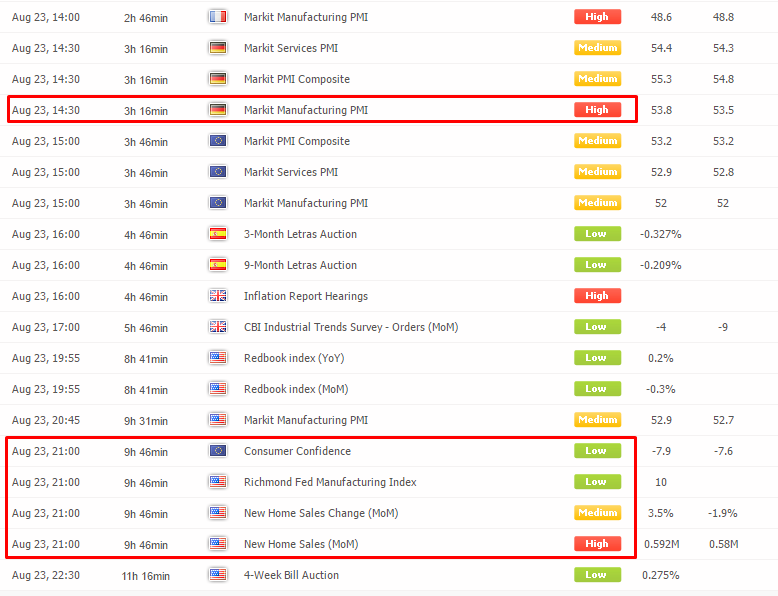Image resolution: width=778 pixels, height=596 pixels.
Task: Click the value 0.275%
Action: [x=660, y=575]
